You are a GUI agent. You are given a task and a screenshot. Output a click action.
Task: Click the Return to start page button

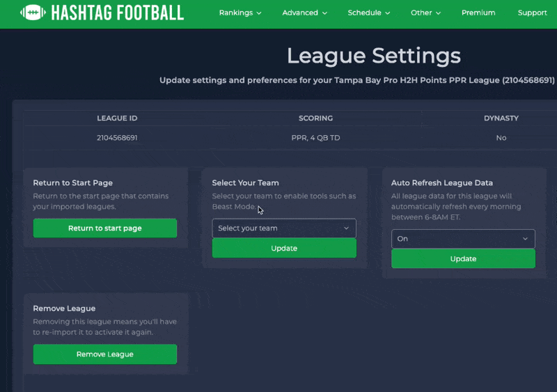click(x=105, y=228)
